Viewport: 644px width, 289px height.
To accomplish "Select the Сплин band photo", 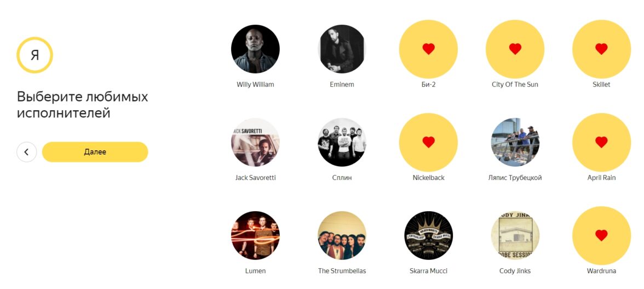I will 342,142.
